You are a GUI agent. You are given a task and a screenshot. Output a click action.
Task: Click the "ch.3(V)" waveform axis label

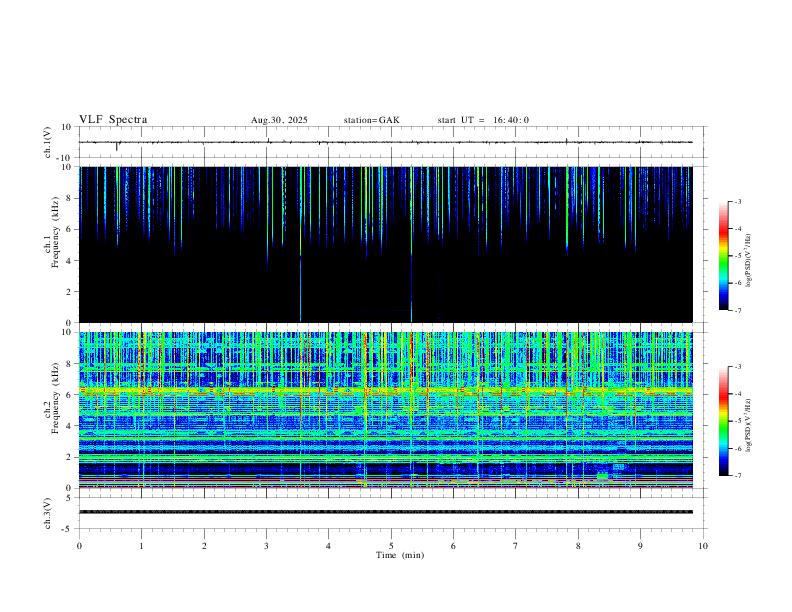[x=48, y=514]
